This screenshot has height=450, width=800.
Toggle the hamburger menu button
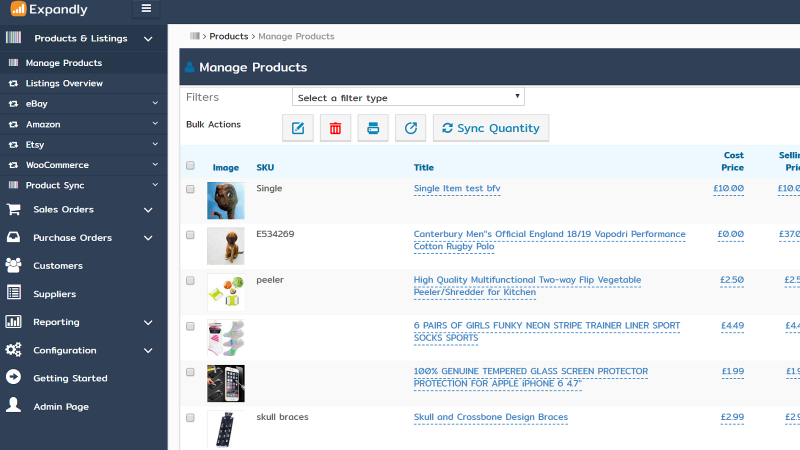146,9
